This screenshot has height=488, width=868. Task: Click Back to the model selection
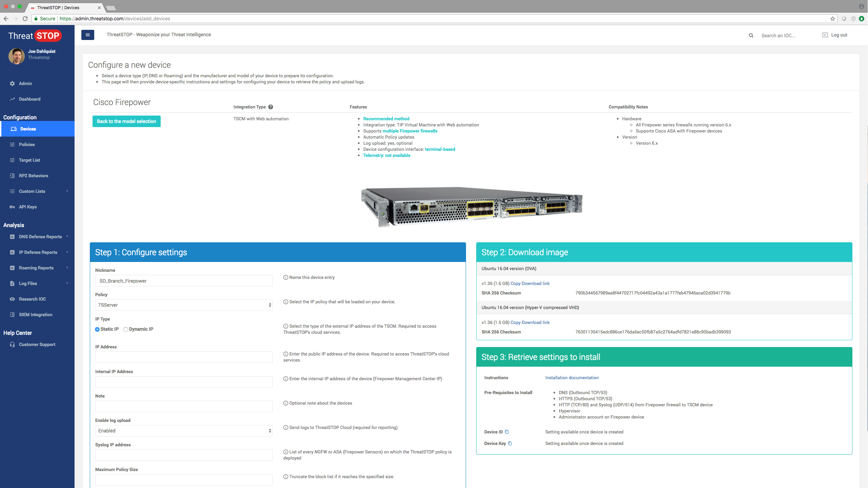click(x=126, y=121)
